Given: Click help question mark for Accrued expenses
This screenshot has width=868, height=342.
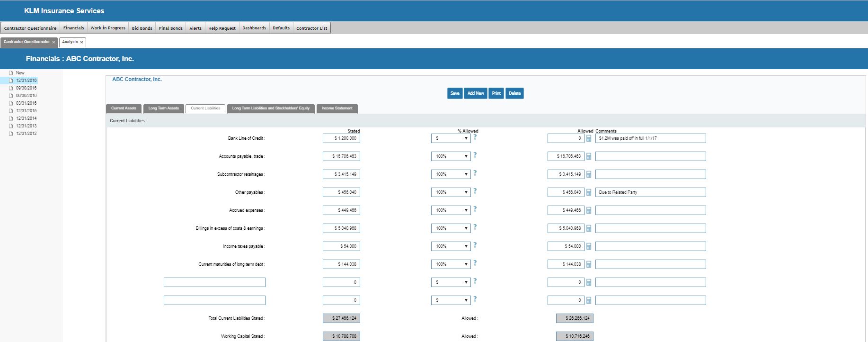Looking at the screenshot, I should tap(475, 209).
